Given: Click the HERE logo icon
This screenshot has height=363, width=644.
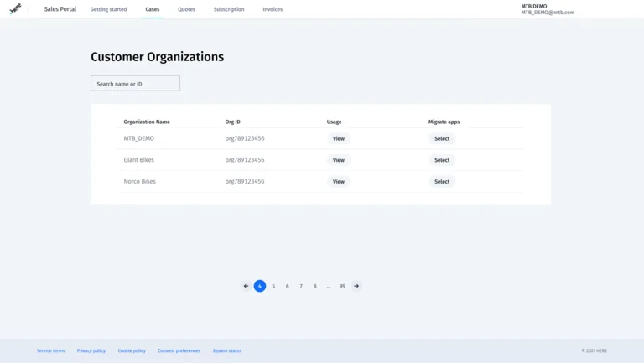Looking at the screenshot, I should [x=15, y=8].
